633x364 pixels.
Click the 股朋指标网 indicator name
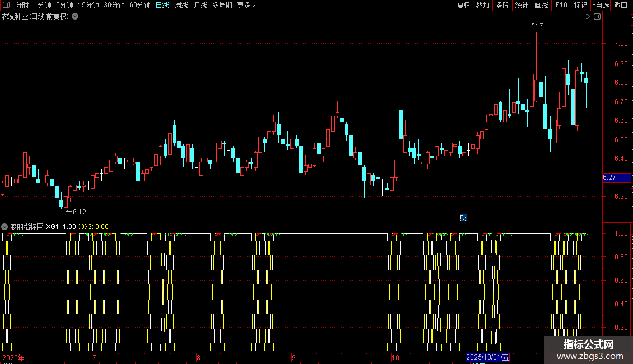click(27, 227)
